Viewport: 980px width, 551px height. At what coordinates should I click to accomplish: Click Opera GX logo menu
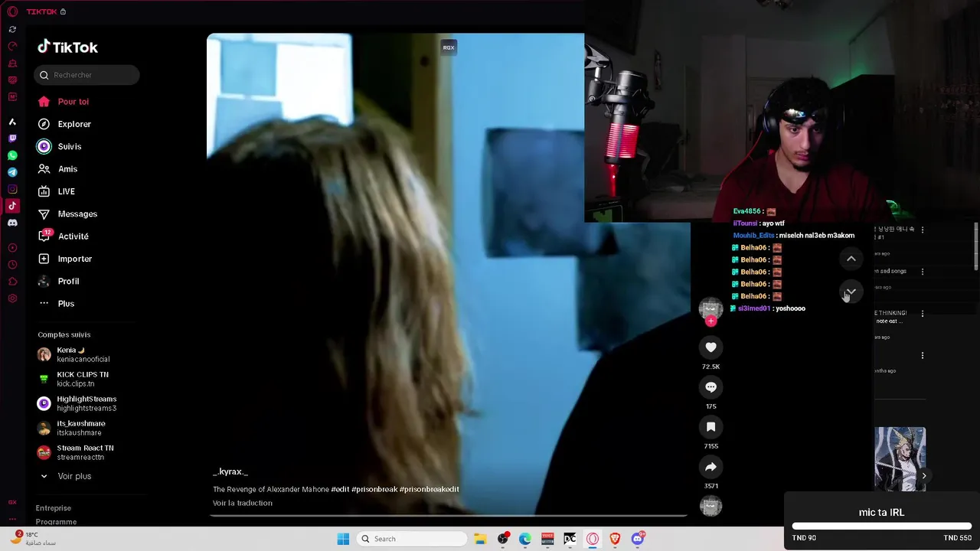click(x=12, y=11)
